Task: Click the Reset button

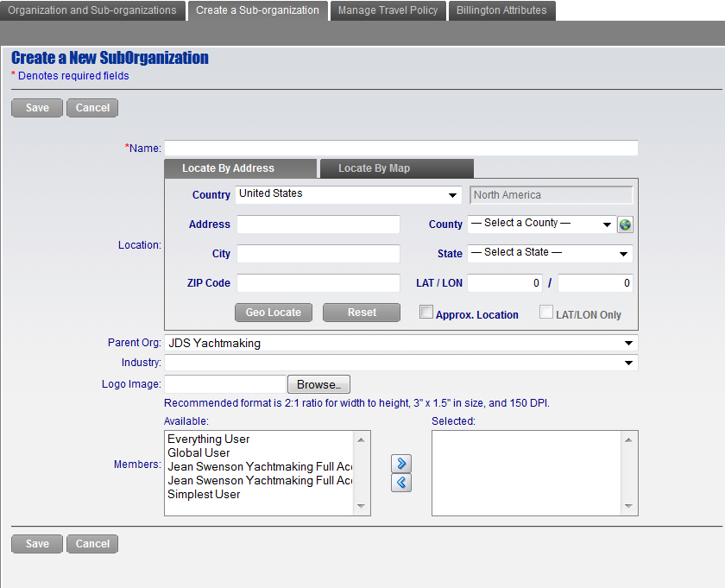Action: point(362,313)
